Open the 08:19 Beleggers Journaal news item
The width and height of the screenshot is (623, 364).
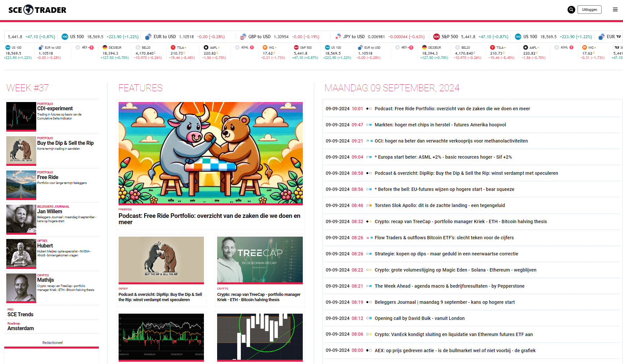coord(444,302)
